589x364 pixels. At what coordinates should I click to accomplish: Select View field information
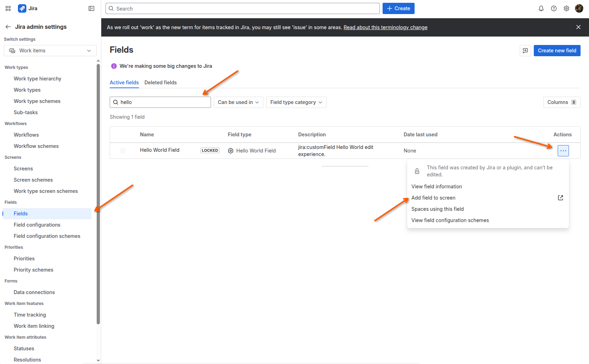point(488,187)
